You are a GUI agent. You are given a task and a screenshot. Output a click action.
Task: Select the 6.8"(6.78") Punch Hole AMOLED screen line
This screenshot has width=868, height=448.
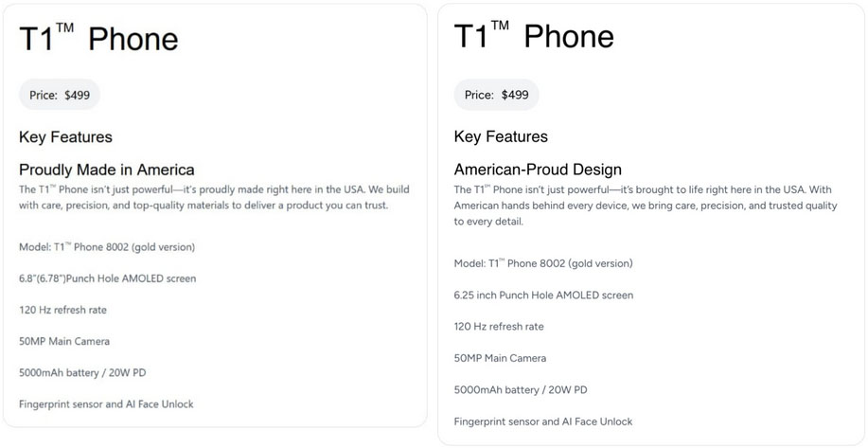tap(107, 278)
